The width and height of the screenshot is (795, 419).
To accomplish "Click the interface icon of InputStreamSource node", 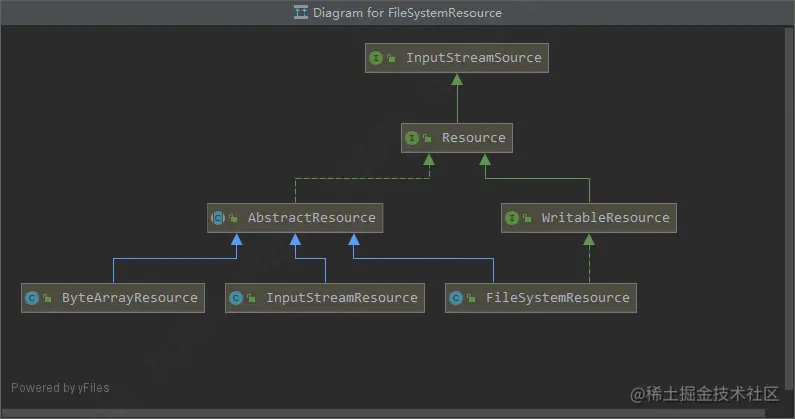I will click(x=376, y=58).
